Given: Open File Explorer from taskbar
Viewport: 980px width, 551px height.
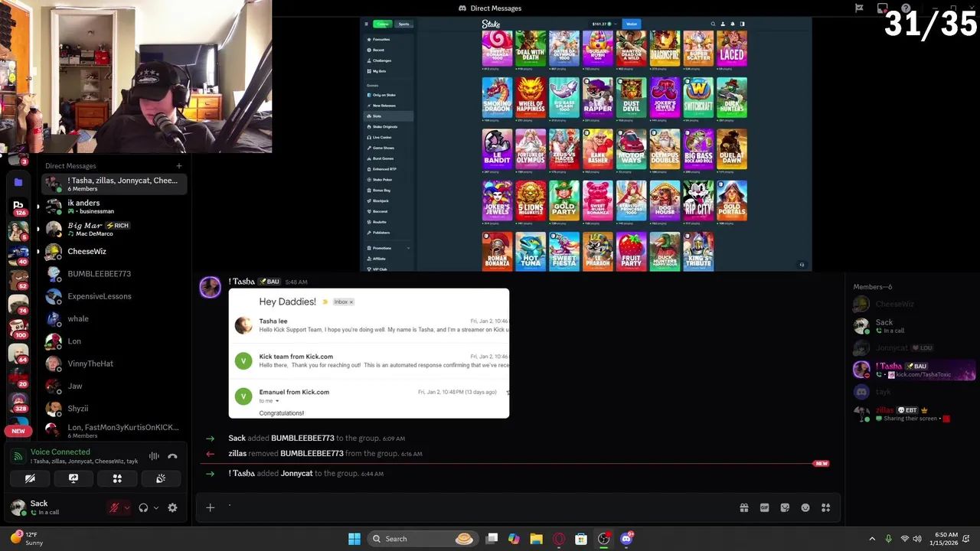Looking at the screenshot, I should 536,539.
